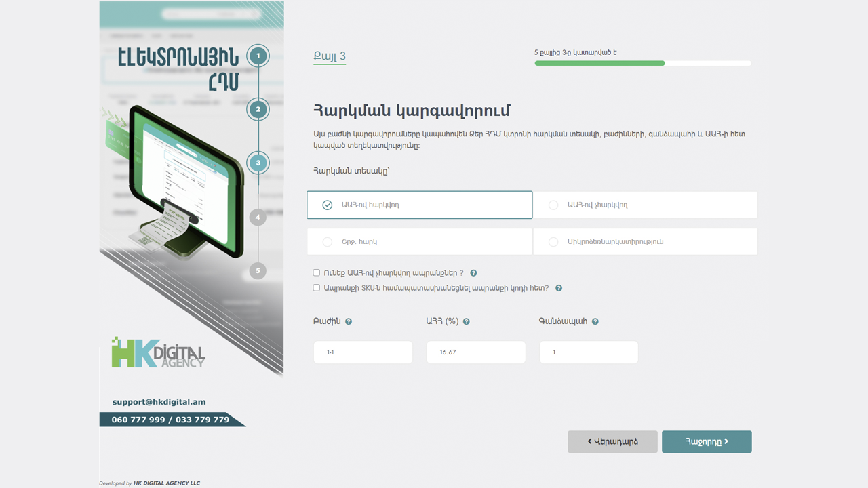This screenshot has height=488, width=868.
Task: Click help icon beside SKU checkbox label
Action: click(559, 288)
